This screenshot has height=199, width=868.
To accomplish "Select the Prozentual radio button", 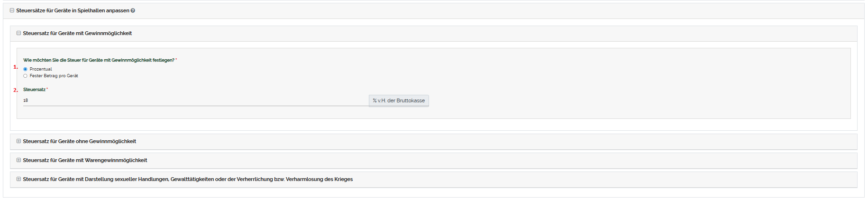I will (26, 69).
